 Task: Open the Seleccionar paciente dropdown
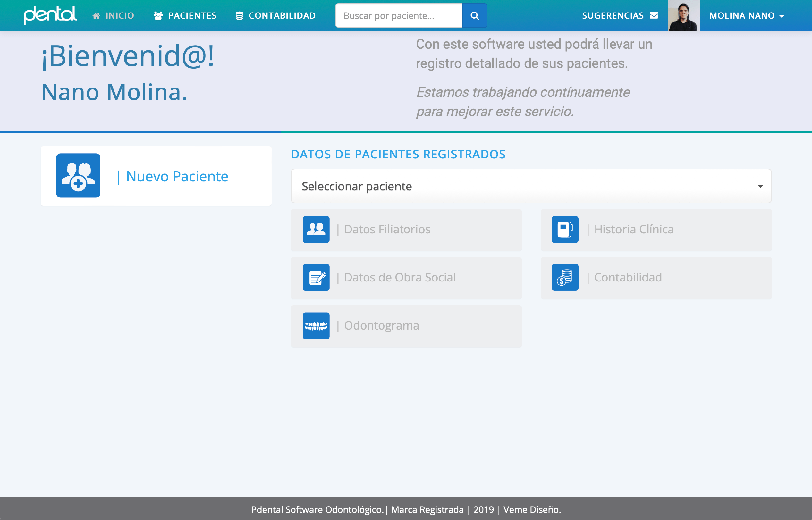(530, 186)
